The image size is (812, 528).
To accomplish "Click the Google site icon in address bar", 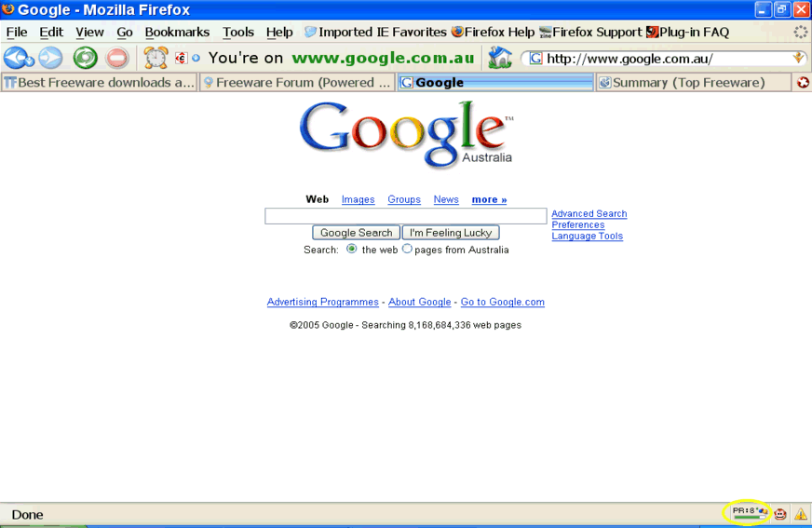I will (535, 59).
